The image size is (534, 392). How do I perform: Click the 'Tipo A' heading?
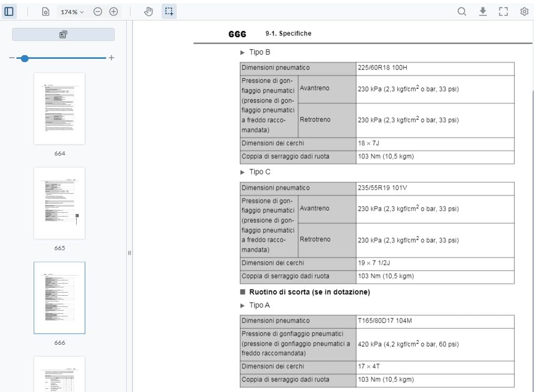coord(259,305)
